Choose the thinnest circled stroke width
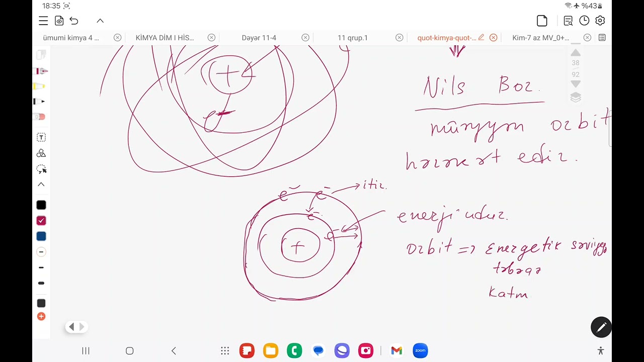This screenshot has width=644, height=362. [41, 252]
